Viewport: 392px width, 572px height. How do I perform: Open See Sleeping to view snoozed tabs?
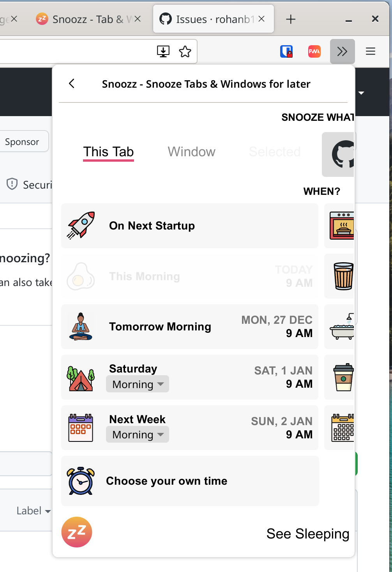point(307,534)
